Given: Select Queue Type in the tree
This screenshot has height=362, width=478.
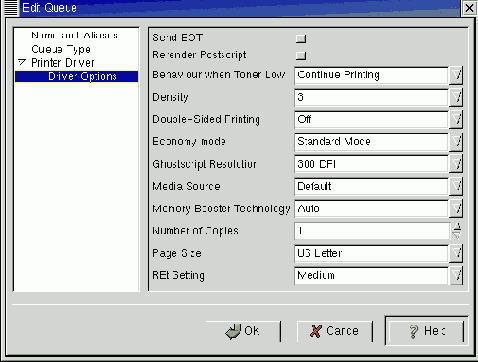Looking at the screenshot, I should (x=61, y=49).
